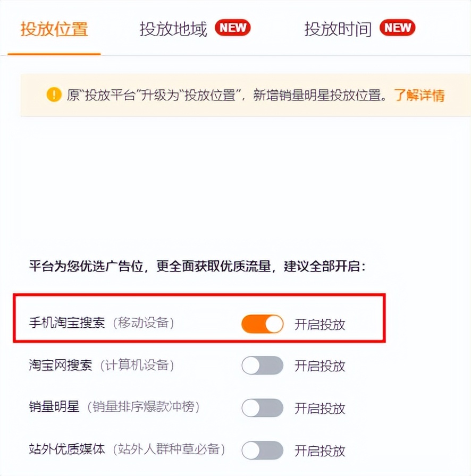The image size is (471, 476).
Task: Click 开启投放 next to 淘宝网搜索
Action: 319,366
